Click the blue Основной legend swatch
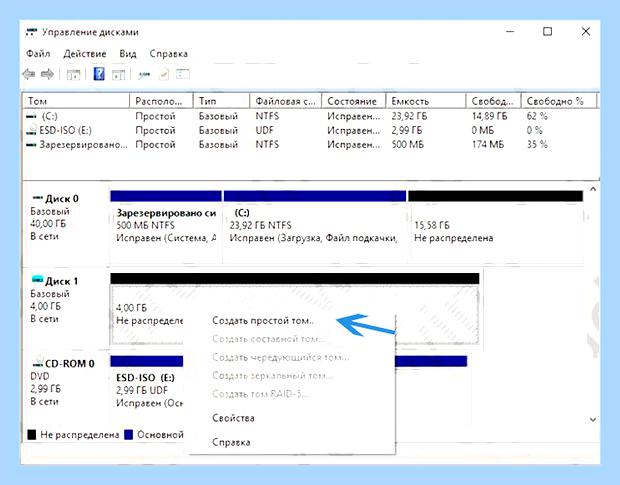The width and height of the screenshot is (620, 485). tap(129, 435)
